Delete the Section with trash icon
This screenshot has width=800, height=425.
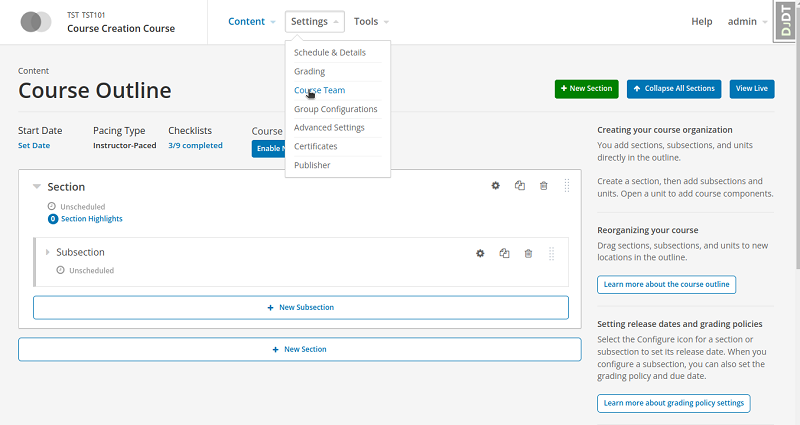(x=543, y=186)
